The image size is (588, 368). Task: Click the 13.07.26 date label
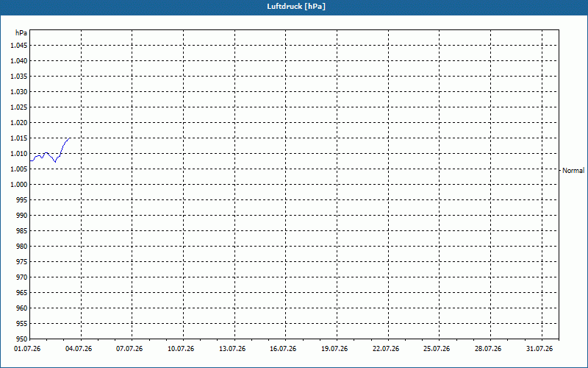pos(232,349)
